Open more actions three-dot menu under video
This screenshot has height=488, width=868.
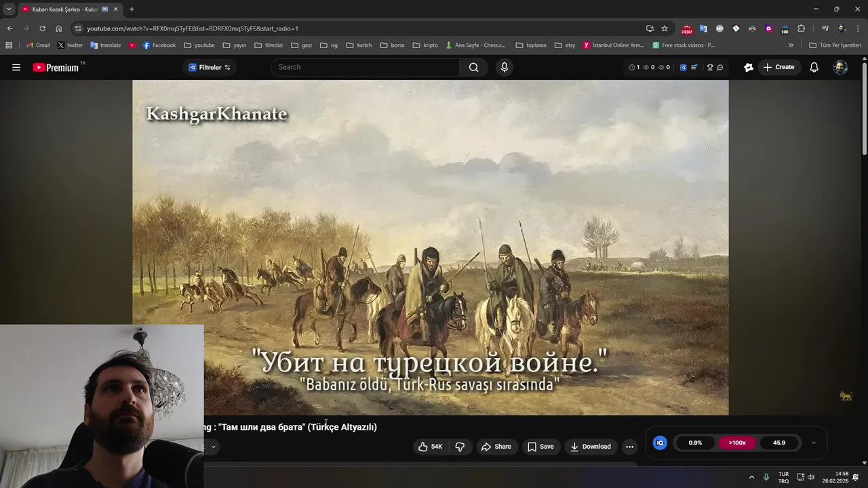[629, 446]
